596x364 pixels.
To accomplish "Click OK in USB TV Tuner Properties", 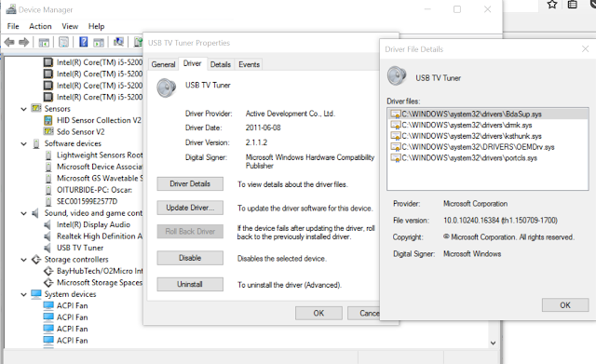I will pyautogui.click(x=318, y=313).
